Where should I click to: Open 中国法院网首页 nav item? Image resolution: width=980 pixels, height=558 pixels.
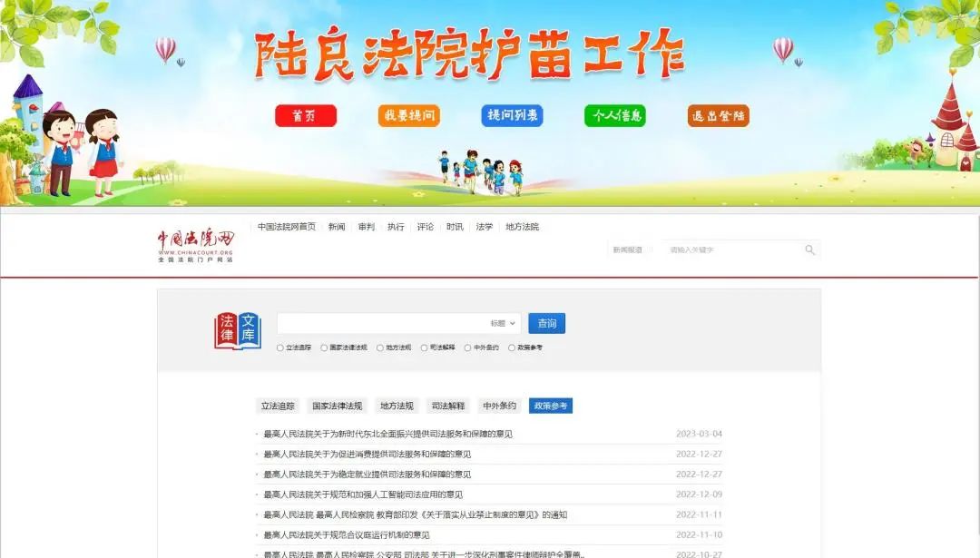pos(287,227)
